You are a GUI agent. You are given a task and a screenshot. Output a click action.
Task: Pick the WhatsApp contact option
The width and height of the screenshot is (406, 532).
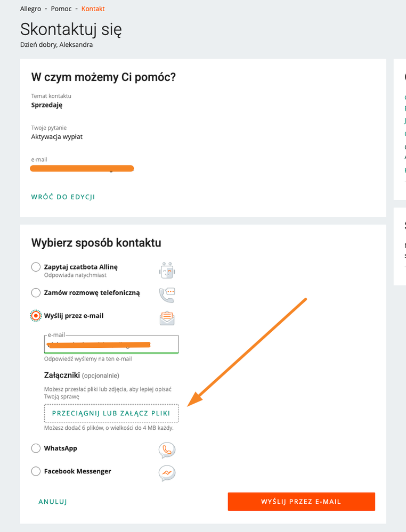(x=36, y=448)
